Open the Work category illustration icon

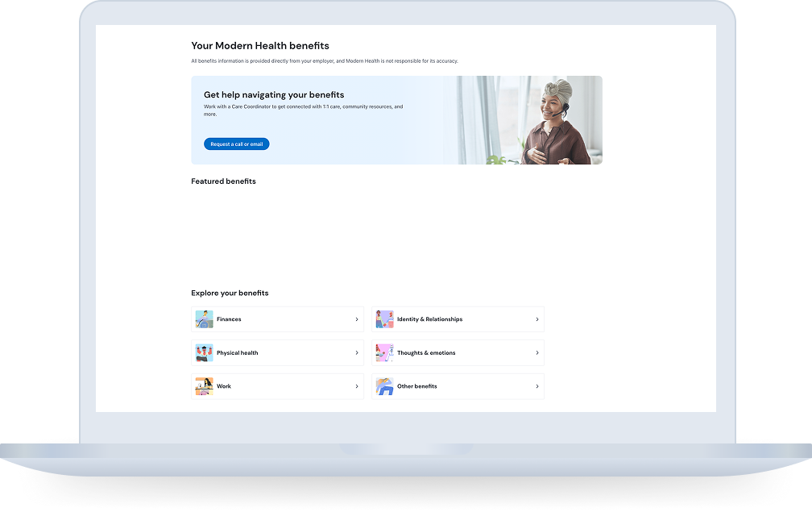click(x=204, y=386)
